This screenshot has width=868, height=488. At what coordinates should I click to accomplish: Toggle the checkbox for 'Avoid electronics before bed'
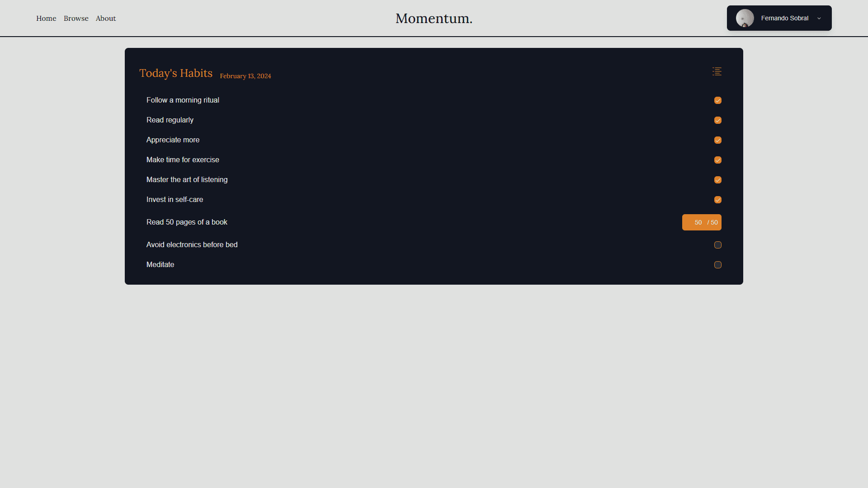718,244
